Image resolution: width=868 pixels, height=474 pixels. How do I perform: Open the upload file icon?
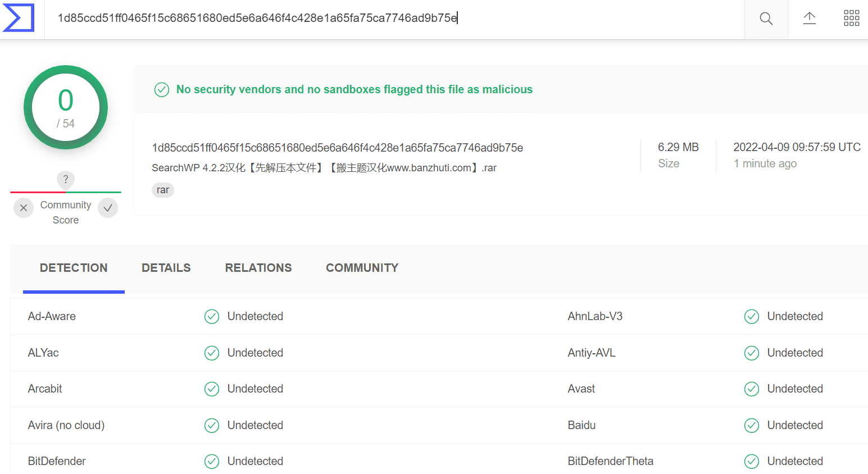click(x=809, y=19)
